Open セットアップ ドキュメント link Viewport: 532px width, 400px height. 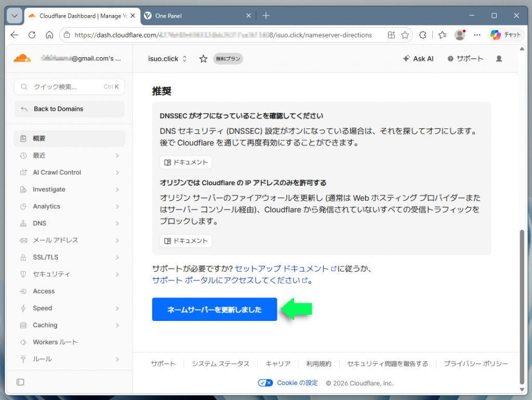tap(285, 268)
